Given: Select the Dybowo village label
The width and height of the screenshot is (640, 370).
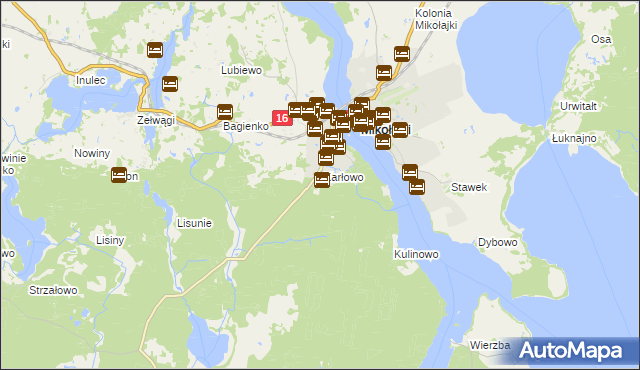Looking at the screenshot, I should 498,242.
